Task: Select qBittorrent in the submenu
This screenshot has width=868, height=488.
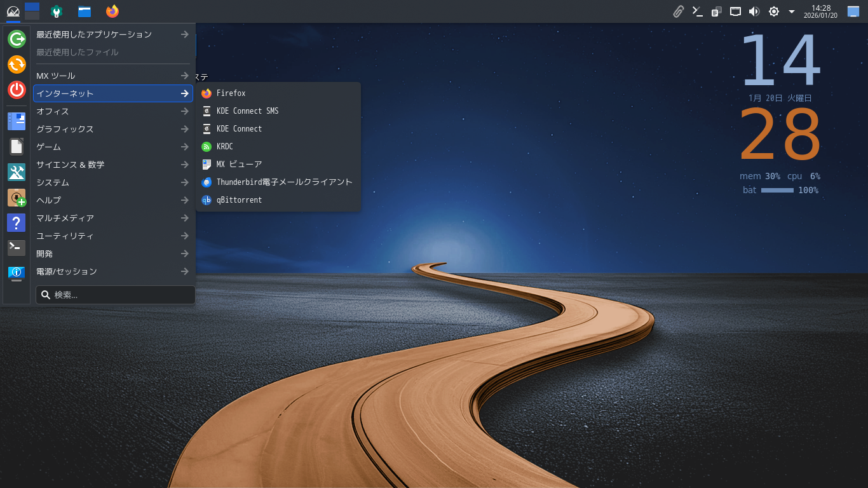Action: click(x=239, y=200)
